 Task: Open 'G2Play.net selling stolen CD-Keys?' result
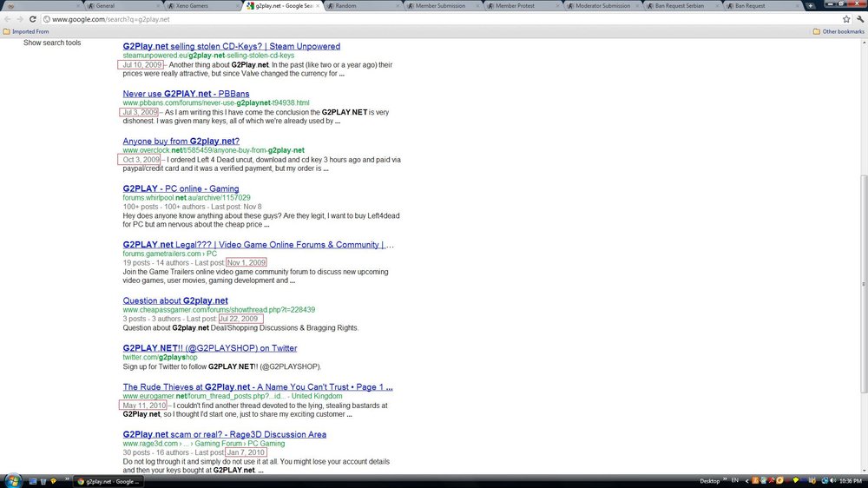(x=232, y=47)
